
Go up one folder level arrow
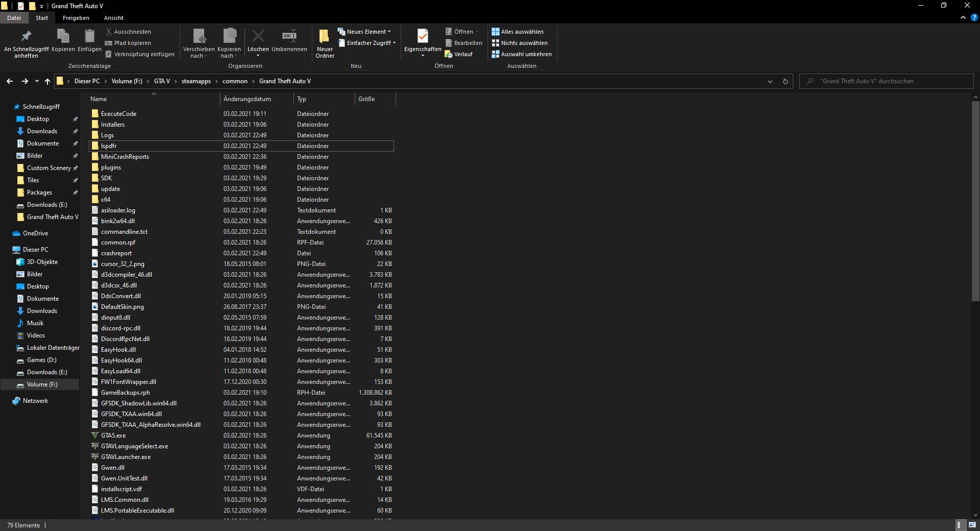(47, 81)
